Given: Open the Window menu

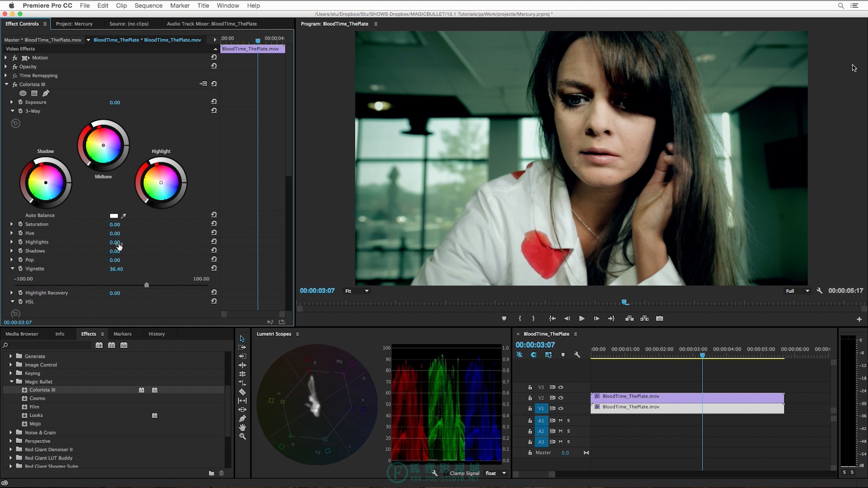Looking at the screenshot, I should [x=228, y=5].
